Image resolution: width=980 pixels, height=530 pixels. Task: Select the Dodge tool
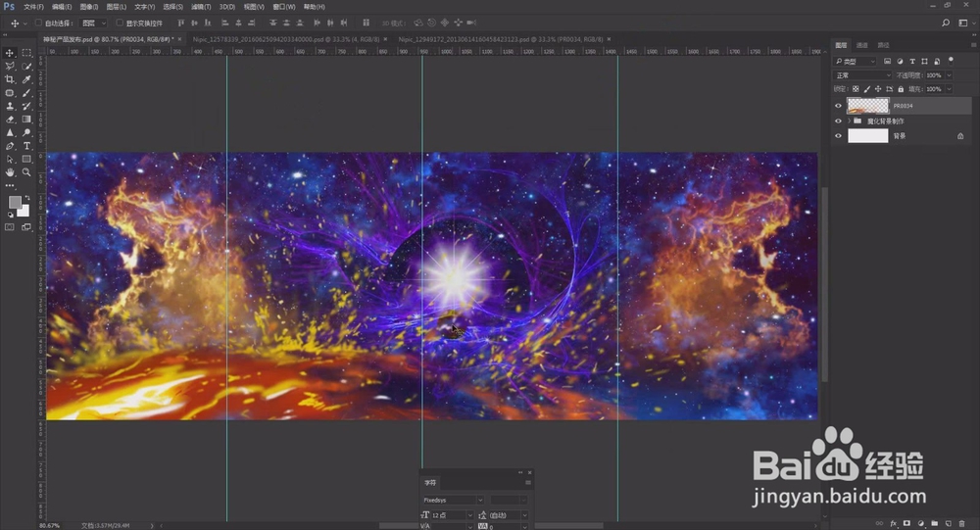click(x=26, y=132)
